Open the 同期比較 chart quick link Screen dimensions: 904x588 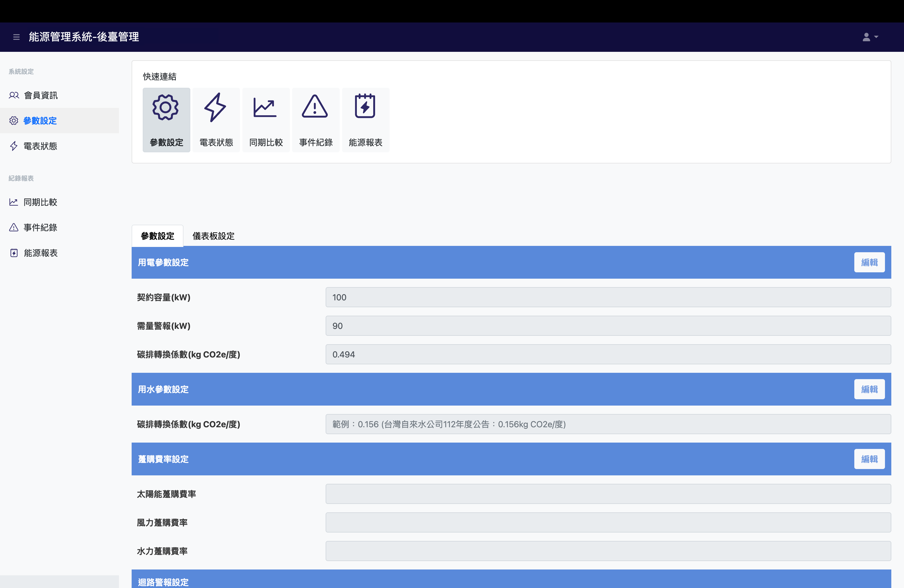click(266, 120)
